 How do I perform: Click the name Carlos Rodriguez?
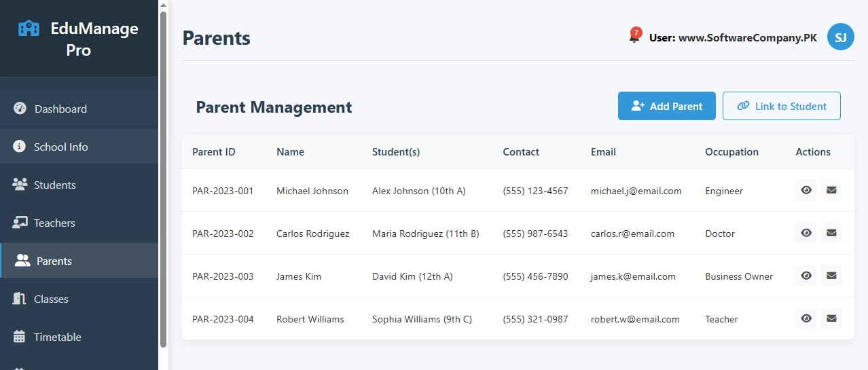point(313,234)
